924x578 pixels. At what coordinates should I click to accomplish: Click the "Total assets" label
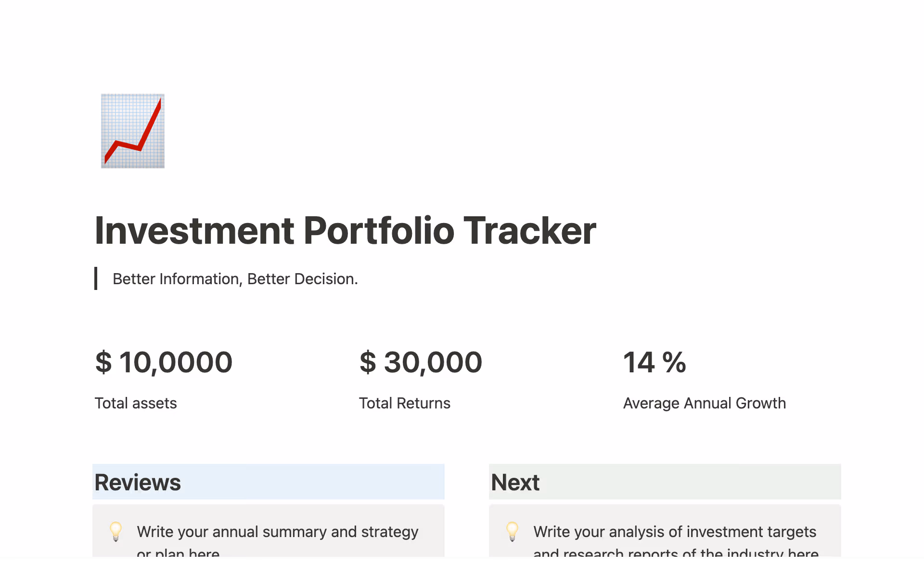[x=136, y=403]
